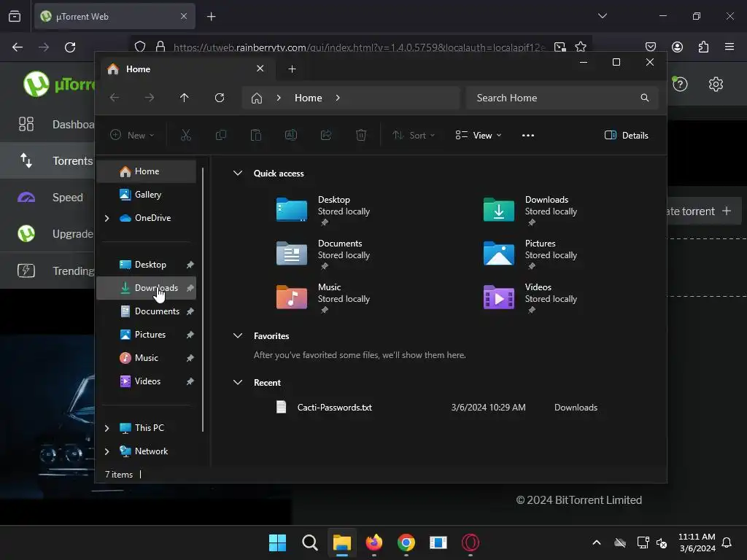Unpin Desktop in the sidebar via pin icon

(x=190, y=265)
